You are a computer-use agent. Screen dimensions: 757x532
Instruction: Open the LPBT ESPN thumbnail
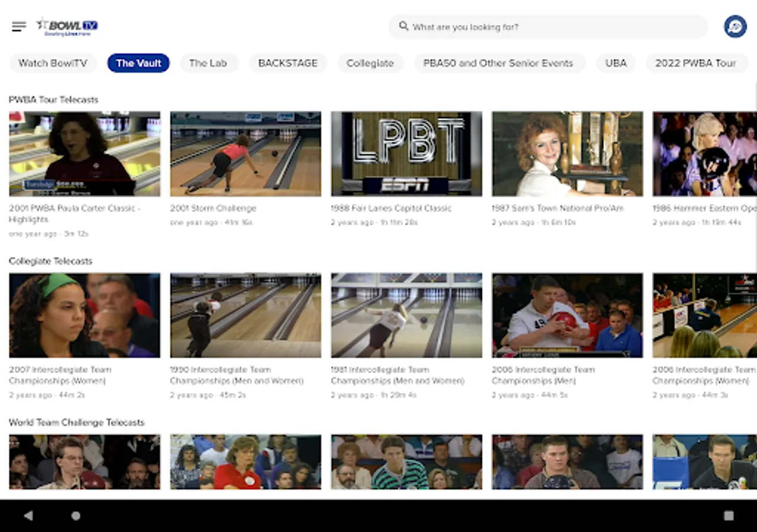pyautogui.click(x=406, y=154)
